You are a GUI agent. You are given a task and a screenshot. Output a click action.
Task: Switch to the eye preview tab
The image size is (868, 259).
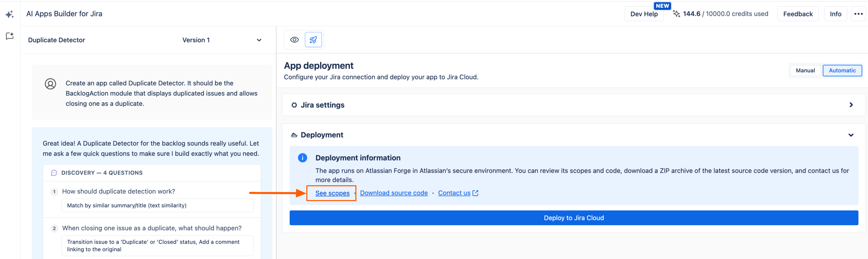pyautogui.click(x=294, y=40)
